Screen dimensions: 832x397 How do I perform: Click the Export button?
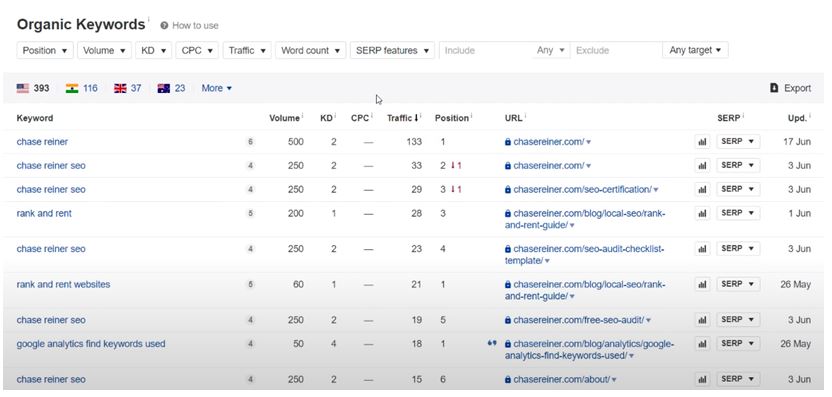point(791,88)
